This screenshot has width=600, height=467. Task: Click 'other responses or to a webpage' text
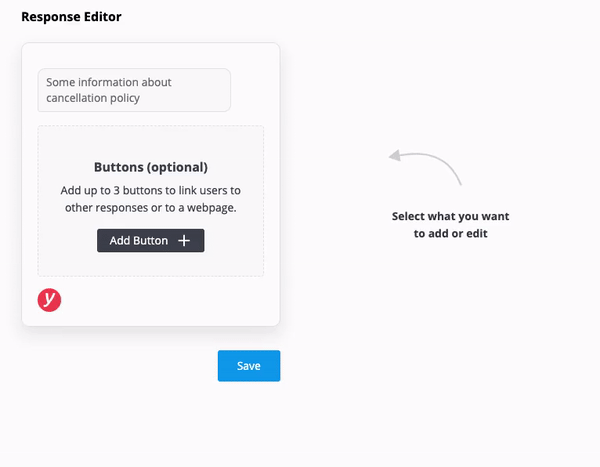[x=150, y=208]
